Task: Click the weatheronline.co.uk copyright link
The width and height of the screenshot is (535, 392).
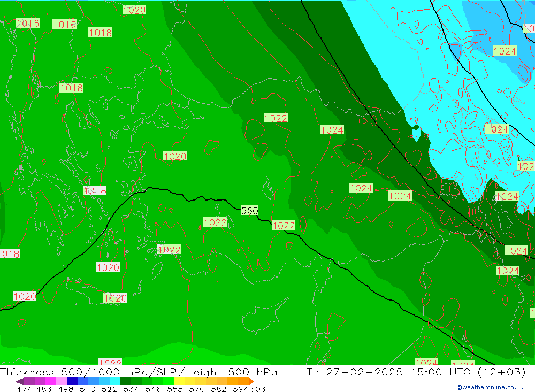Action: (x=490, y=387)
